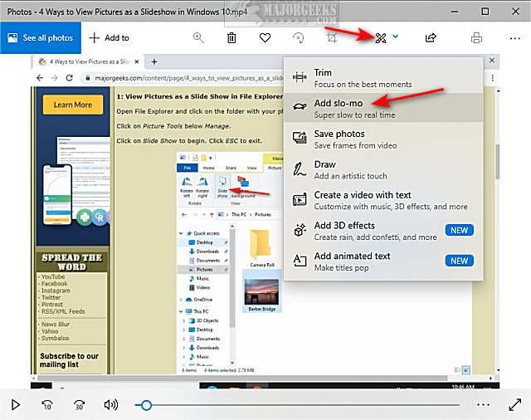This screenshot has width=531, height=420.
Task: Enter full screen with expand arrows icon
Action: [514, 405]
